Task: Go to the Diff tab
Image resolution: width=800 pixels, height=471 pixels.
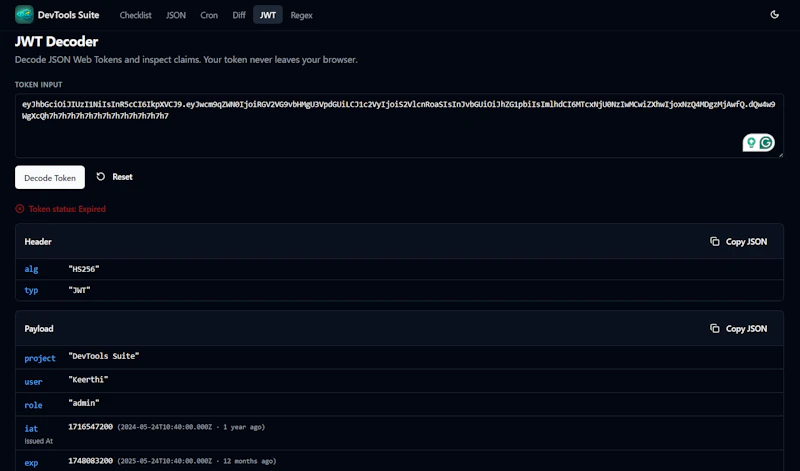Action: tap(239, 15)
